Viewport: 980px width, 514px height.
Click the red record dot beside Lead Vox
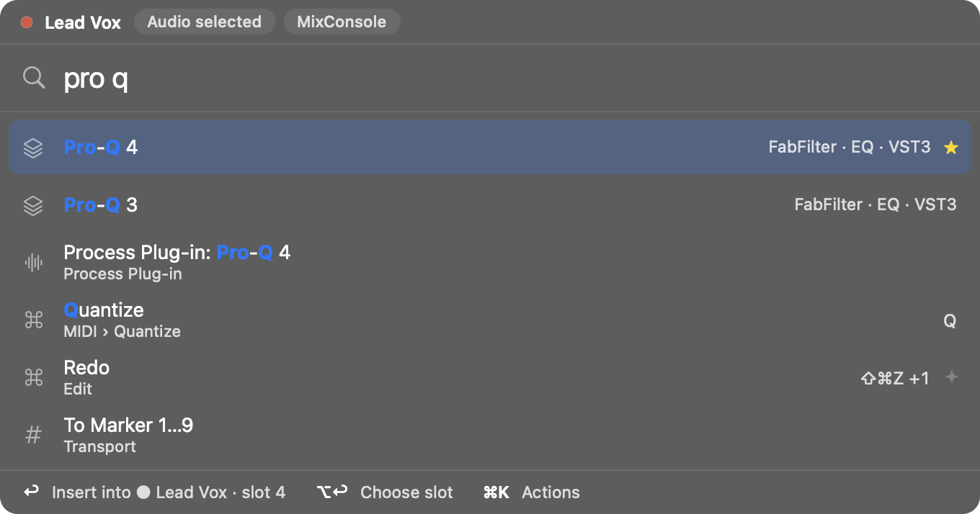(27, 22)
